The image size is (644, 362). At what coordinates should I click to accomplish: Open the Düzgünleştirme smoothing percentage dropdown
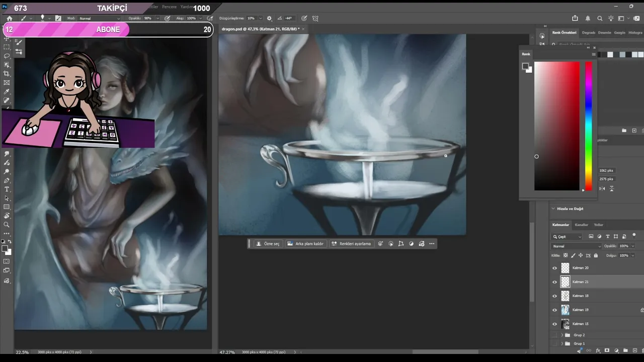click(x=260, y=19)
